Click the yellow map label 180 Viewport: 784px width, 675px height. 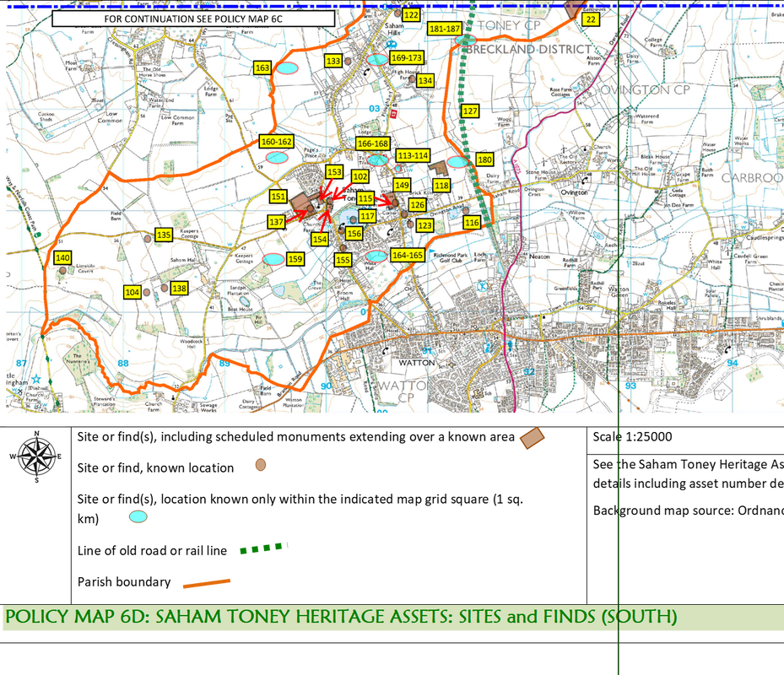pos(484,159)
